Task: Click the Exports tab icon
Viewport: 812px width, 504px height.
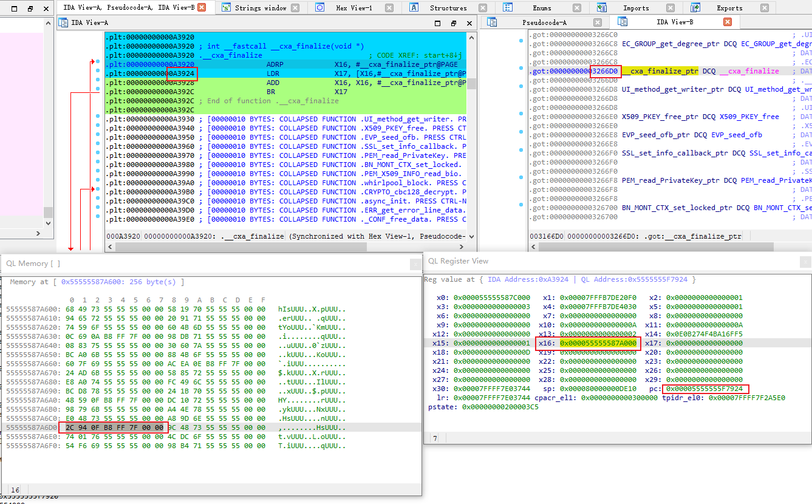Action: click(x=695, y=8)
